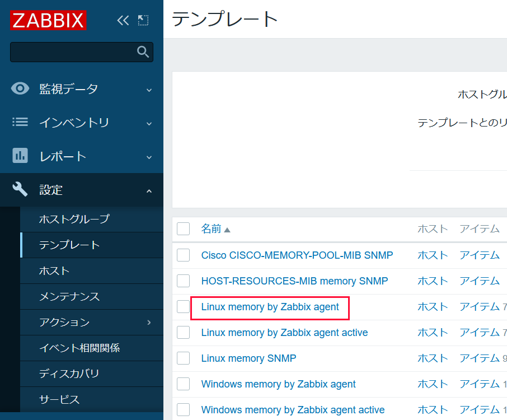Collapse sidebar with double-chevron icon
The width and height of the screenshot is (507, 420).
[123, 20]
